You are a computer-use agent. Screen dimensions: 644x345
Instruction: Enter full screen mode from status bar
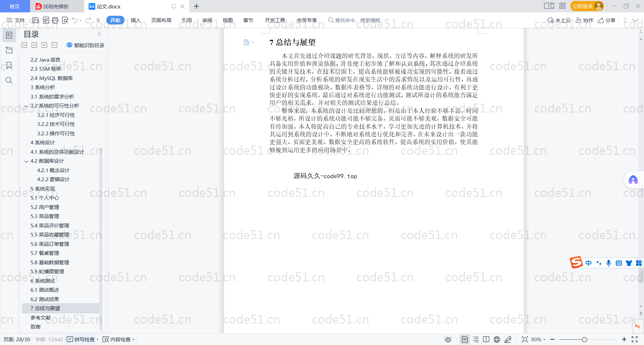coord(635,339)
